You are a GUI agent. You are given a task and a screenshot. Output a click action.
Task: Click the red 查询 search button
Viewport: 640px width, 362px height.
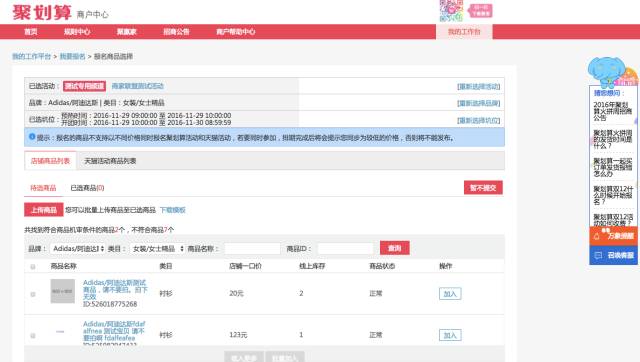(x=394, y=248)
